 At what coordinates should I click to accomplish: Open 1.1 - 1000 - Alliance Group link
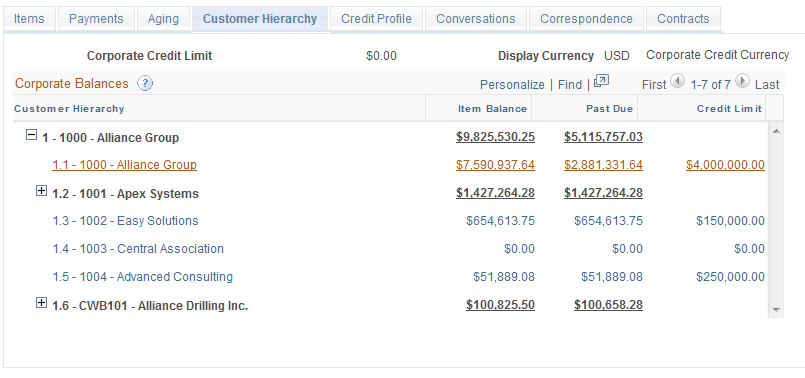[124, 165]
